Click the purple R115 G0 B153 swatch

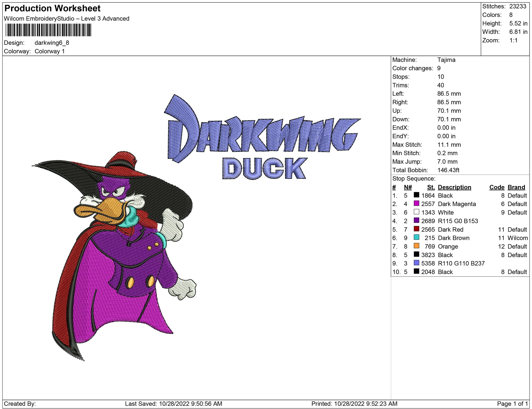(x=416, y=220)
